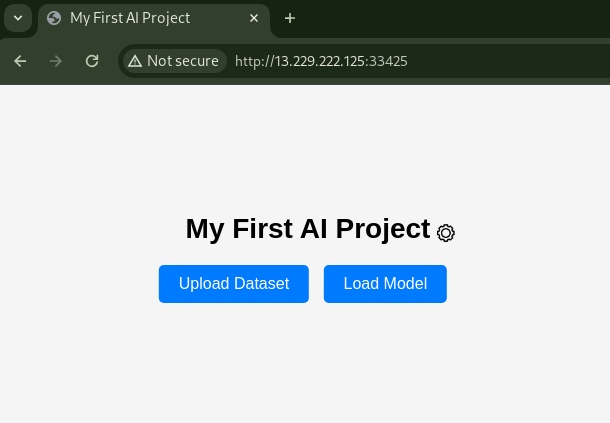The width and height of the screenshot is (610, 423).
Task: Click the Upload Dataset button
Action: pyautogui.click(x=234, y=284)
